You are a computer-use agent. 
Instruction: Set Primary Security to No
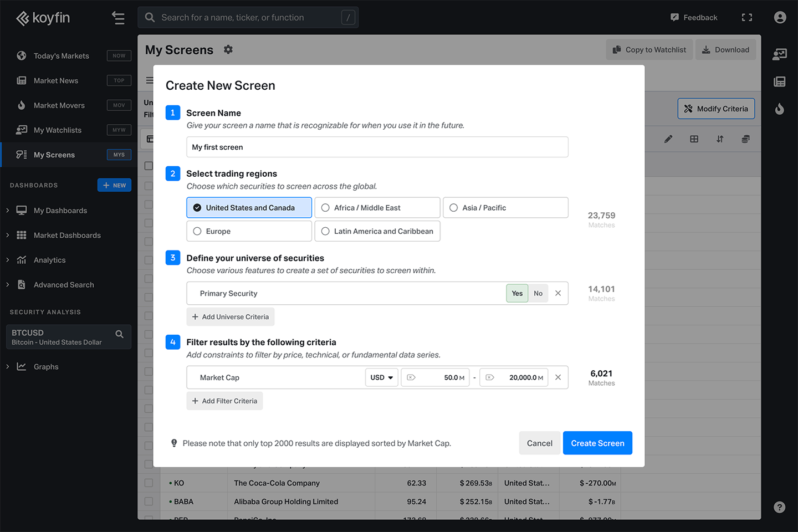(x=537, y=293)
